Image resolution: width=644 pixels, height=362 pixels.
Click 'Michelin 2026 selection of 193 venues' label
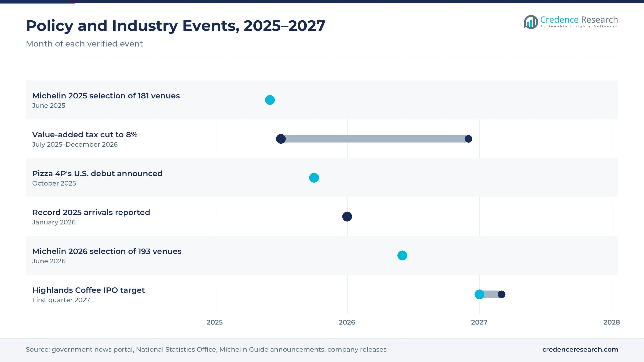[107, 251]
